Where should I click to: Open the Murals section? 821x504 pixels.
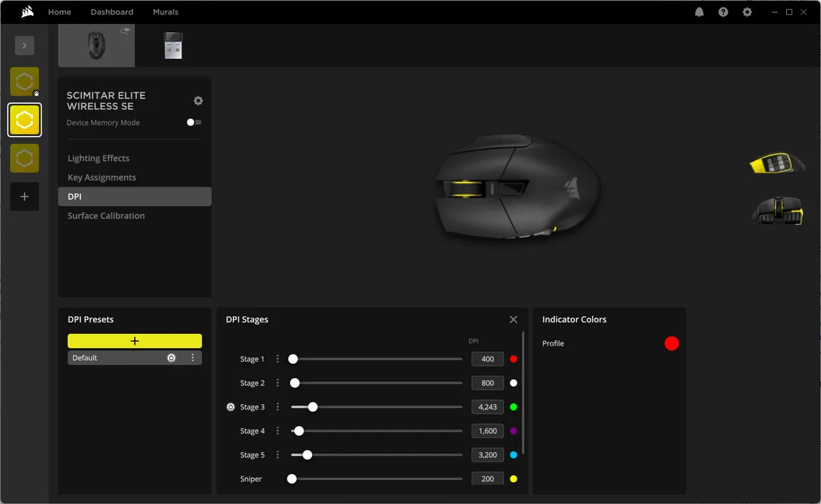click(x=165, y=12)
